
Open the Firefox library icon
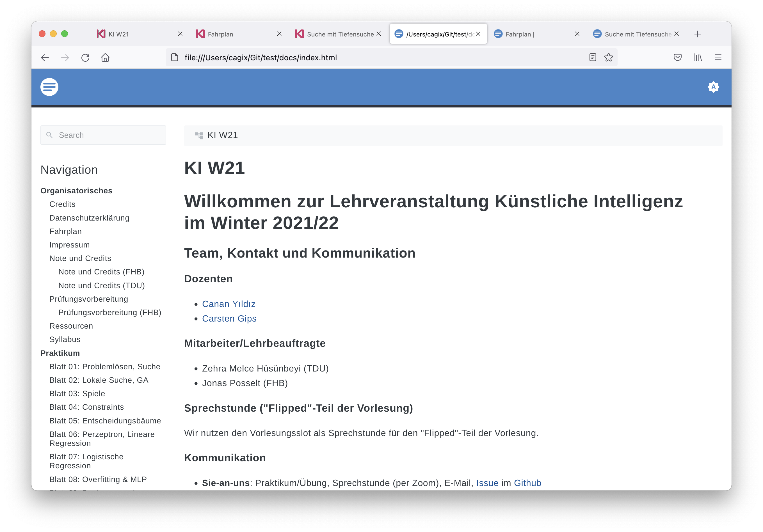pyautogui.click(x=698, y=58)
